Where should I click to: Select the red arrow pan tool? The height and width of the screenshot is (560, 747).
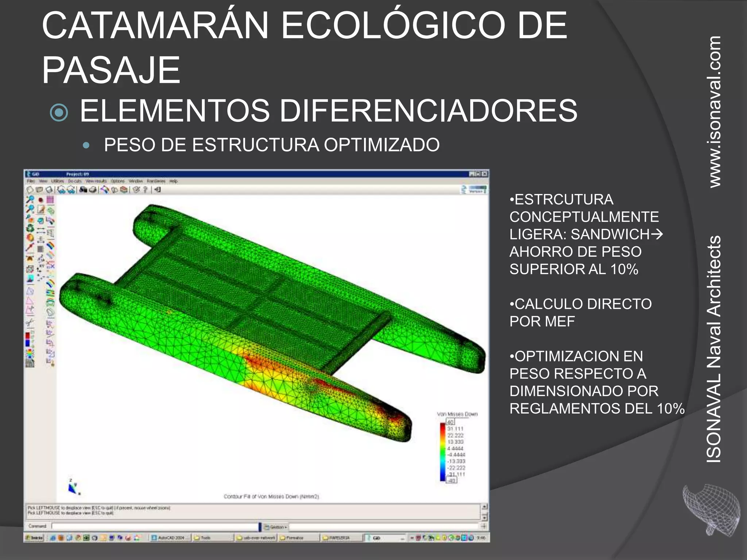(30, 248)
